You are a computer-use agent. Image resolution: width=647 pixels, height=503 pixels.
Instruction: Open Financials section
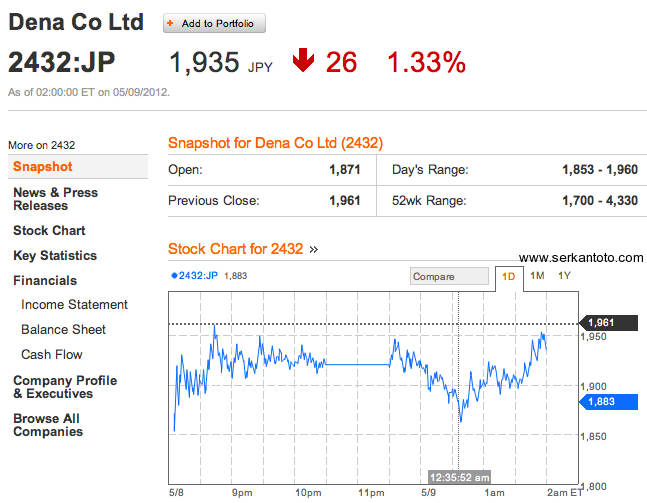point(45,281)
